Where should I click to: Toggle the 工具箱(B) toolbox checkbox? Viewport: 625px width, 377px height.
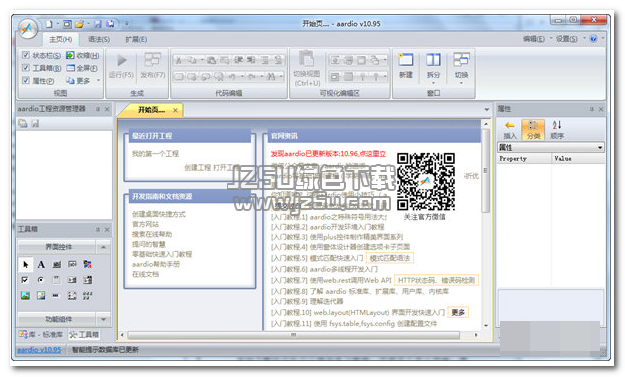tap(26, 68)
